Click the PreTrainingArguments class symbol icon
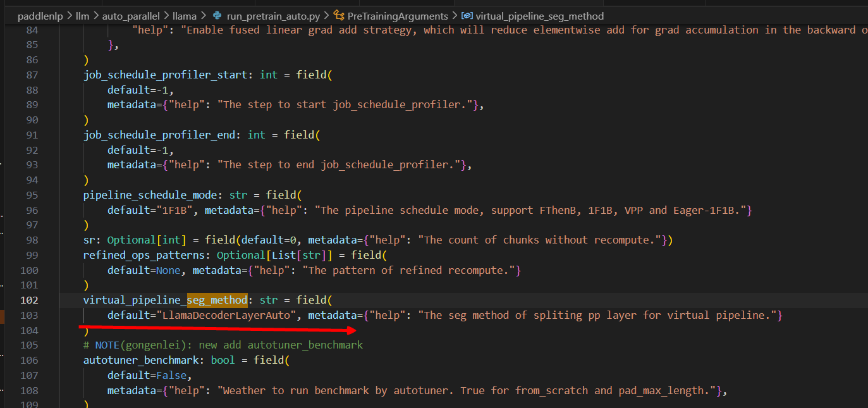 point(339,16)
